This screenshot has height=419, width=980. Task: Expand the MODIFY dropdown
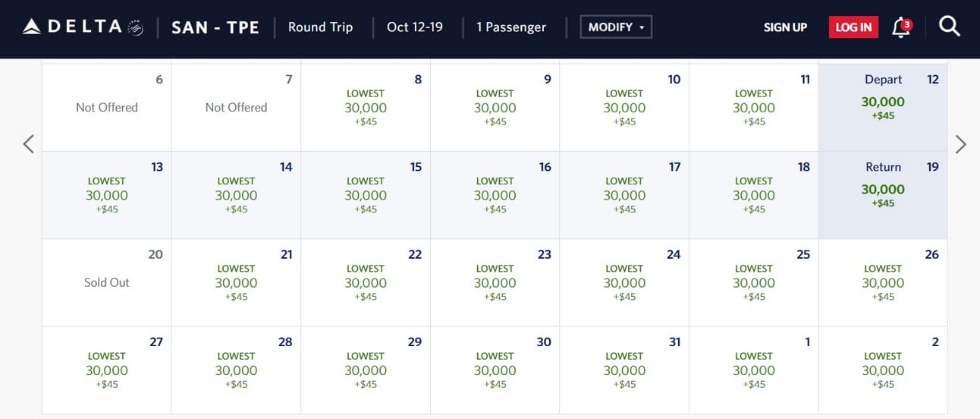[616, 27]
